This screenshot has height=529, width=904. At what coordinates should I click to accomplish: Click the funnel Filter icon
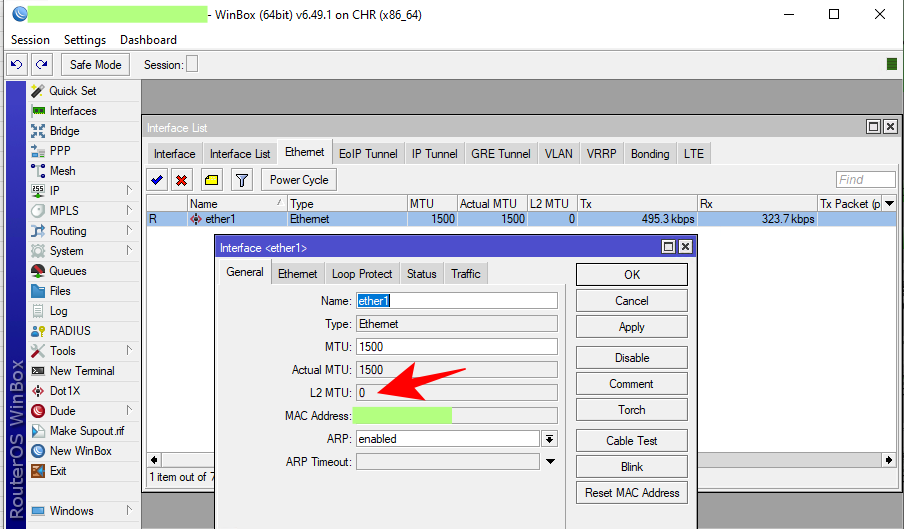coord(242,180)
